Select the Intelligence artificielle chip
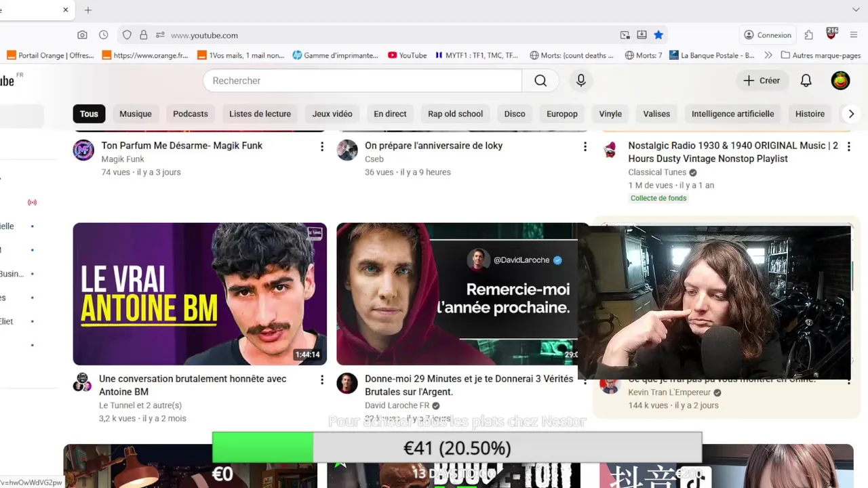Screen dimensions: 868x488 tap(732, 114)
